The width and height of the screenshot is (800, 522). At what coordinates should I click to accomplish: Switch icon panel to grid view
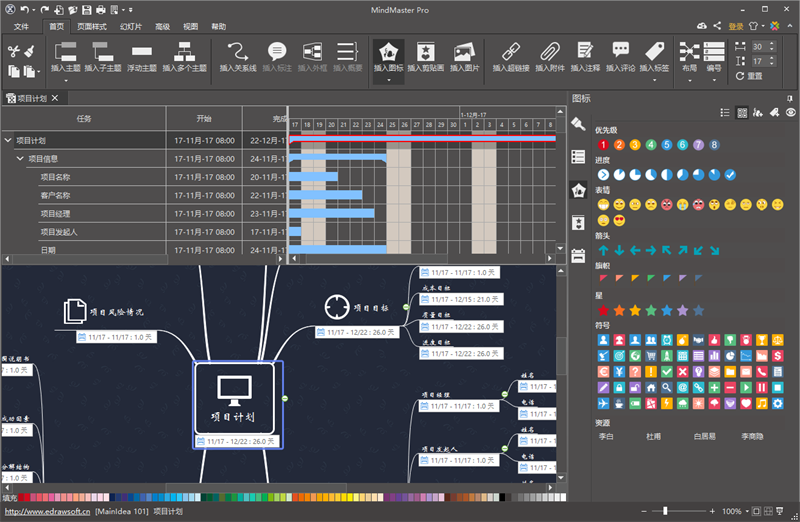coord(742,113)
